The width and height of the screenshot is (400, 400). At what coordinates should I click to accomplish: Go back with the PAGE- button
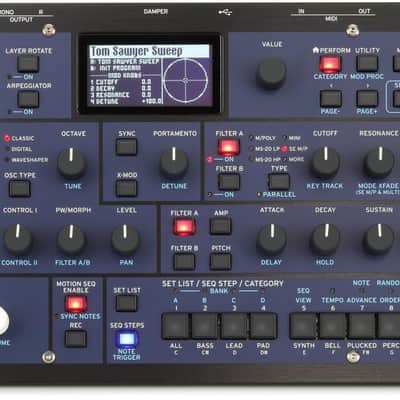tap(331, 99)
